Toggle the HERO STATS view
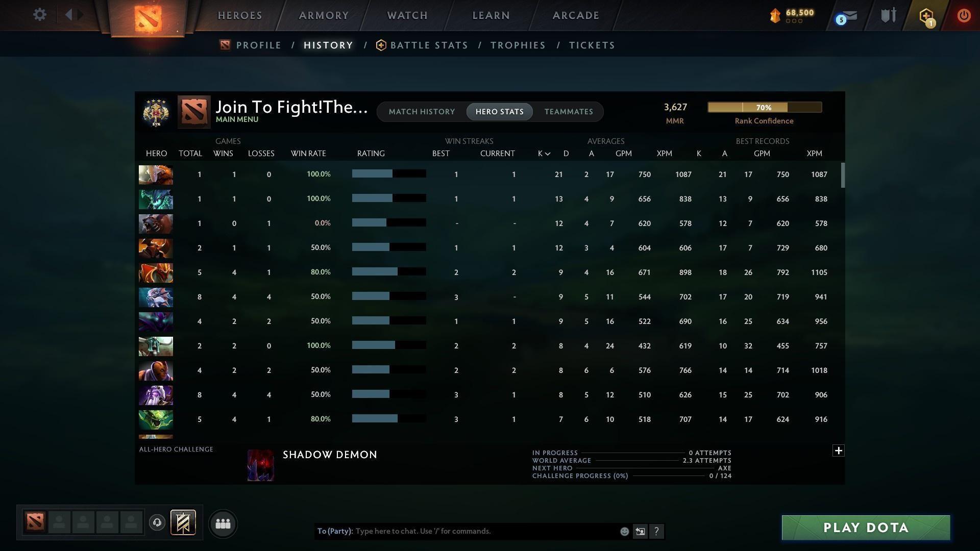 (499, 111)
